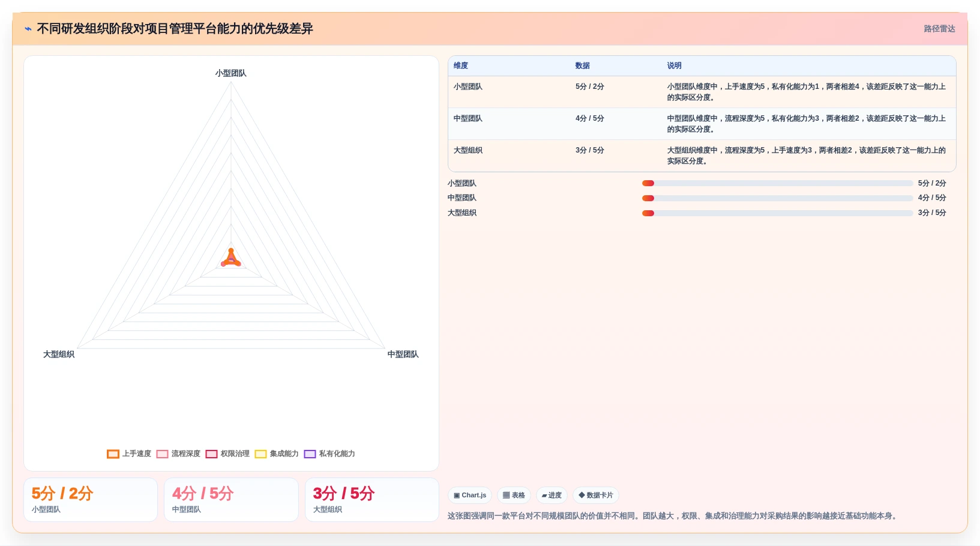980x546 pixels.
Task: Click the 小型团队 radar axis label
Action: click(231, 73)
